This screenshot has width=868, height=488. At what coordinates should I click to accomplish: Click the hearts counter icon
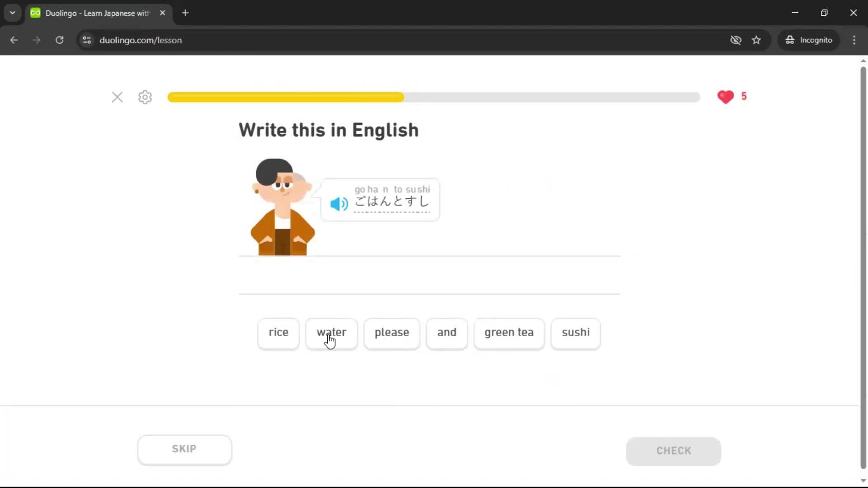pyautogui.click(x=726, y=97)
